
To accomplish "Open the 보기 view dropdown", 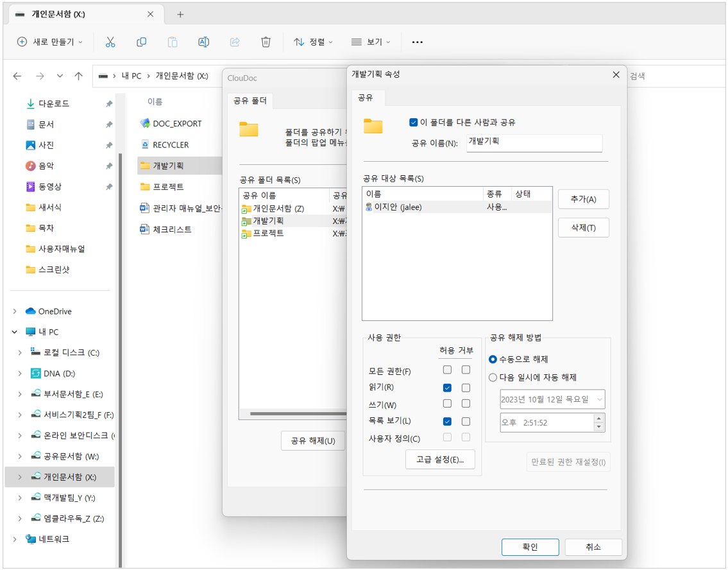I will 371,42.
